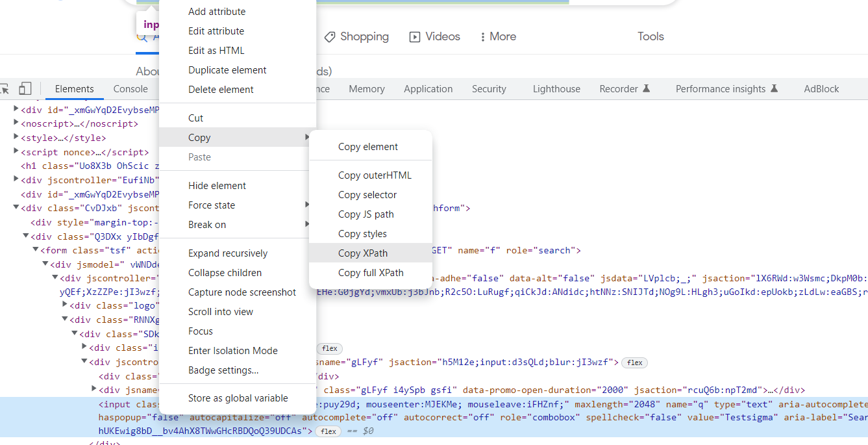Image resolution: width=868 pixels, height=445 pixels.
Task: Open the Security tab
Action: 489,89
